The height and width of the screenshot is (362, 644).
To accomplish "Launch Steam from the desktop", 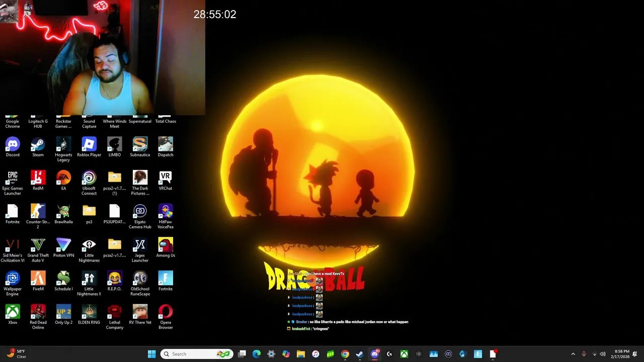I will click(38, 147).
